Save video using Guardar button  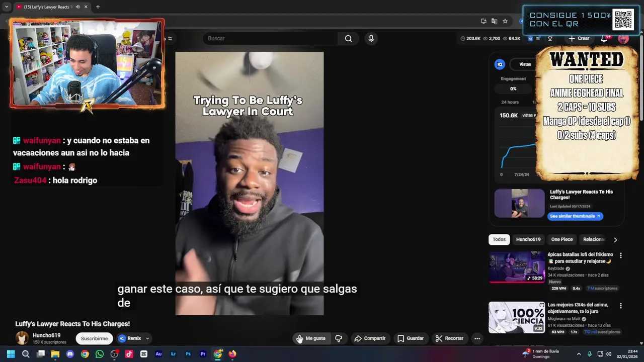(x=411, y=338)
